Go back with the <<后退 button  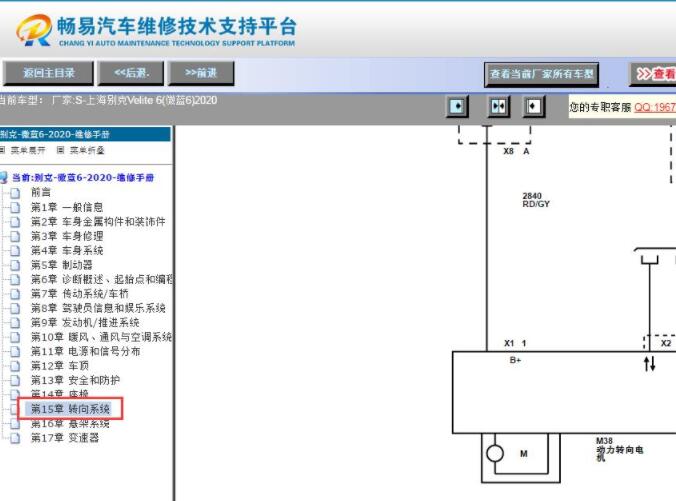coord(131,73)
